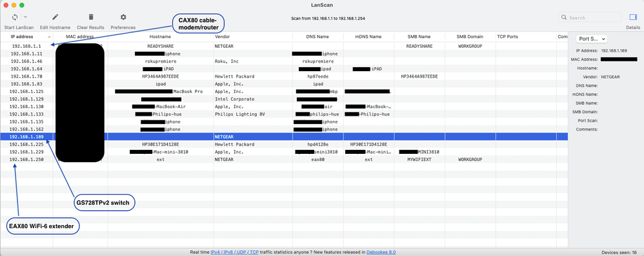The width and height of the screenshot is (644, 256).
Task: Select row 192.168.1.135
Action: point(284,122)
